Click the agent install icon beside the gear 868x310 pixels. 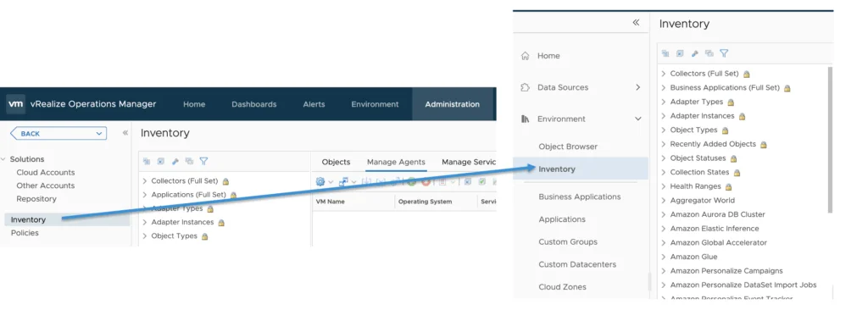tap(343, 181)
